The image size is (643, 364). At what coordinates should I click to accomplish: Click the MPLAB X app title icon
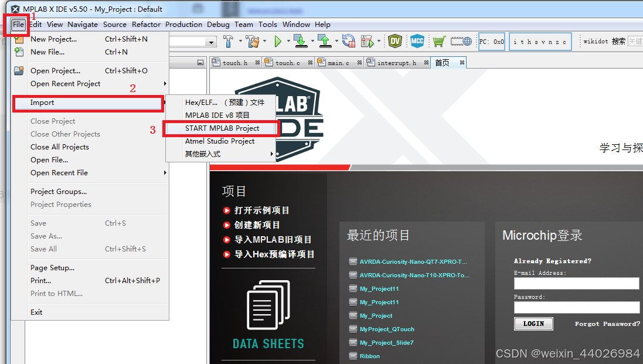(15, 9)
